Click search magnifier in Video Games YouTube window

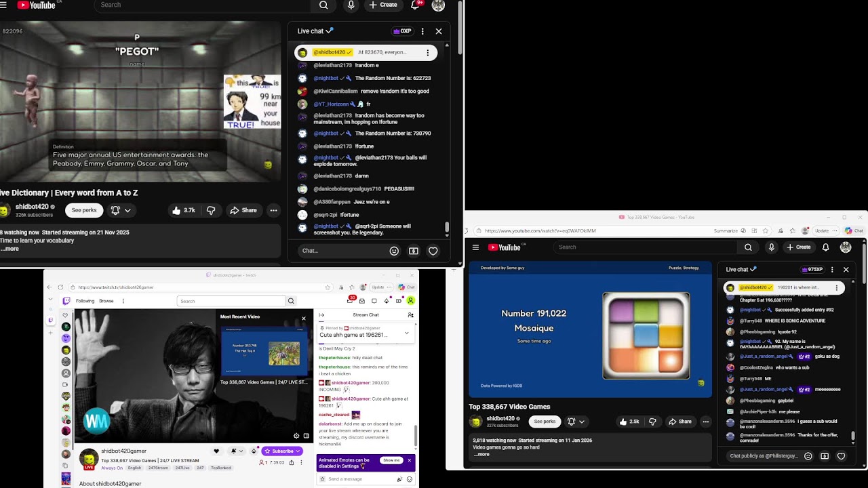[748, 247]
